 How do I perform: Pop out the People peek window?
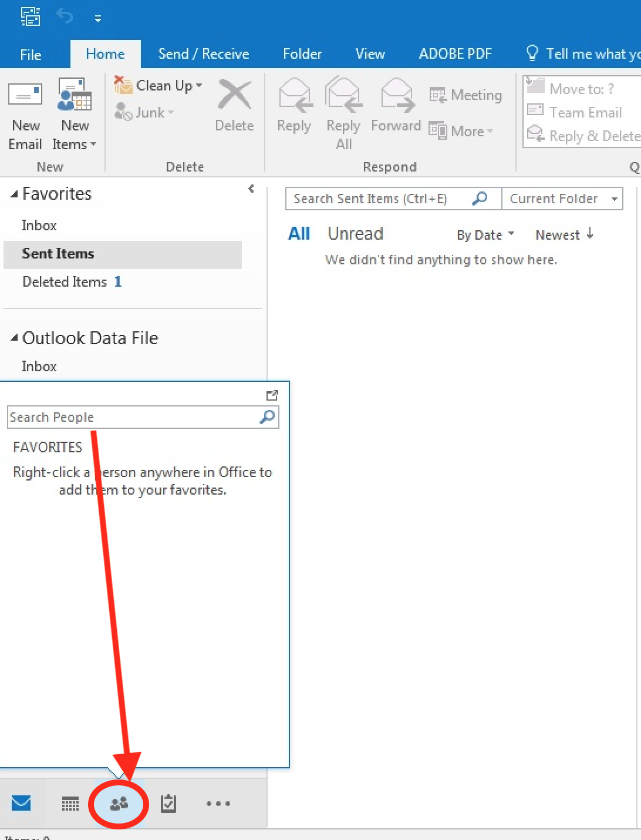pos(272,395)
